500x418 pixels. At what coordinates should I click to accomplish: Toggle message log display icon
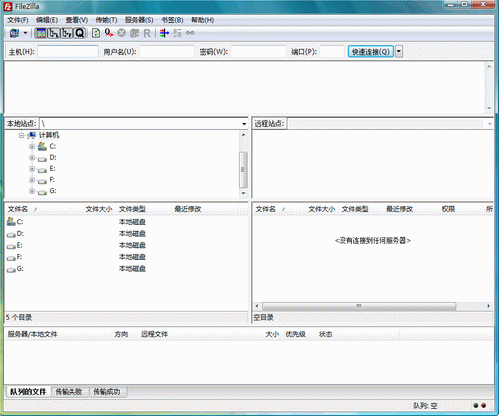41,33
